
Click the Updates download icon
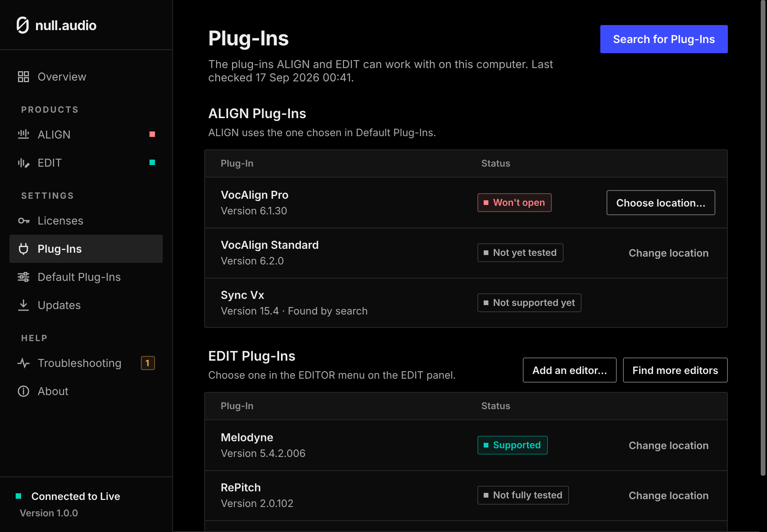[x=23, y=305]
